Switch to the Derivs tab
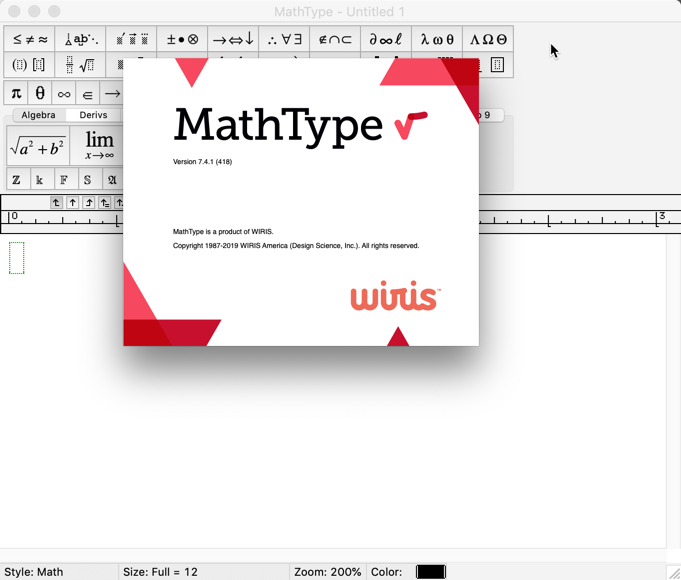The height and width of the screenshot is (580, 681). coord(93,115)
